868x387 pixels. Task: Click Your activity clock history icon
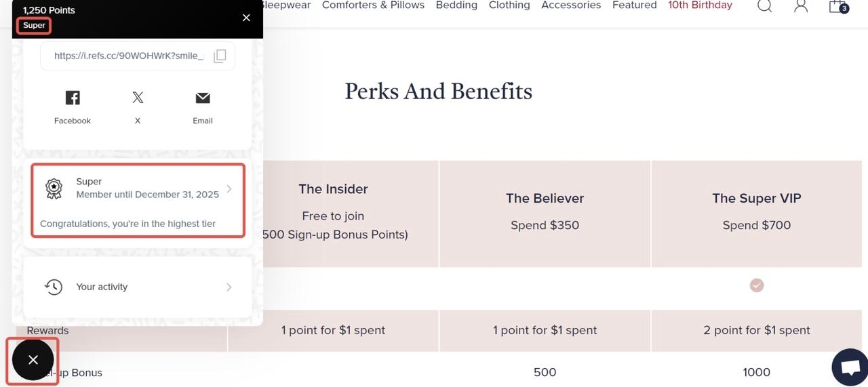pos(54,287)
